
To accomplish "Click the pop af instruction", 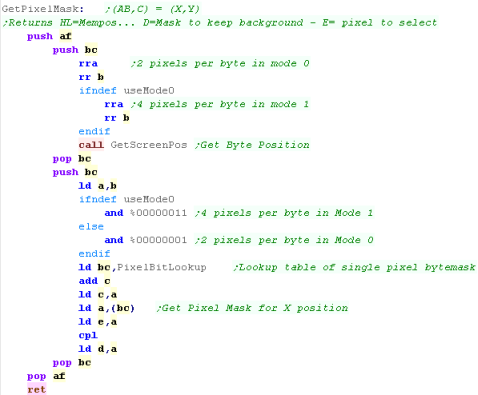I will click(x=46, y=376).
